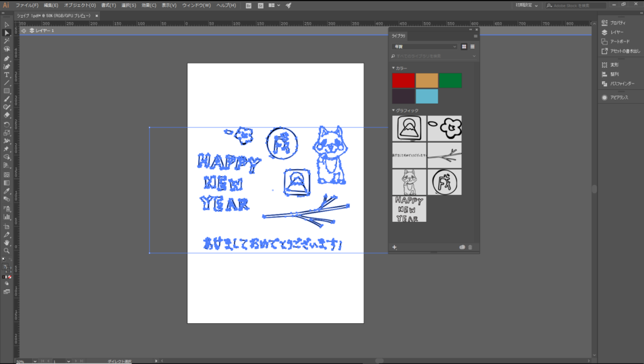Open the Library panel options menu

coord(475,36)
